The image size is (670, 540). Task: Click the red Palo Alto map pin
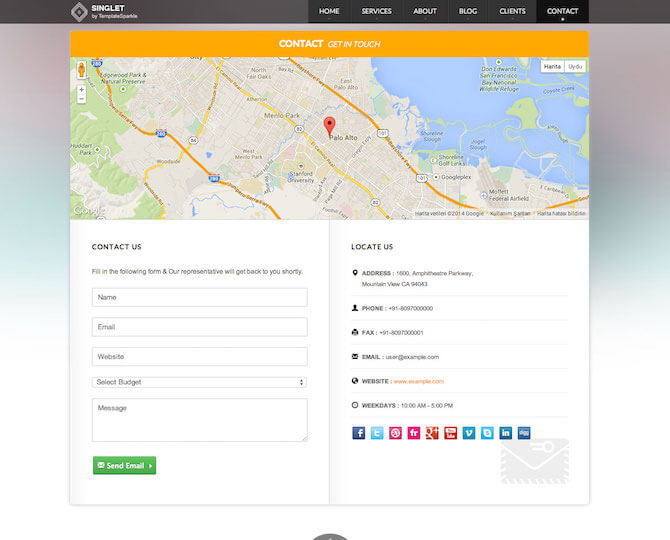(x=329, y=127)
